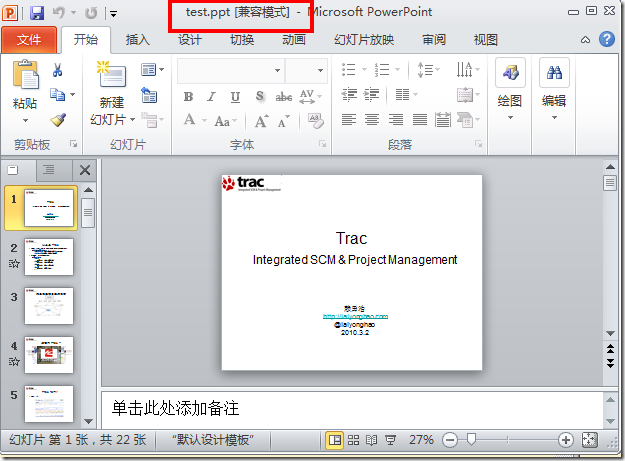Center the text alignment

(x=372, y=120)
